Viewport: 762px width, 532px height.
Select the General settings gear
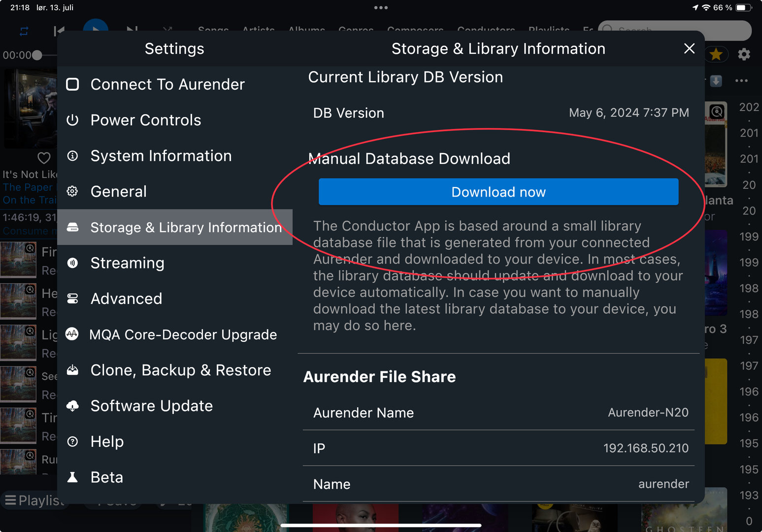[72, 192]
